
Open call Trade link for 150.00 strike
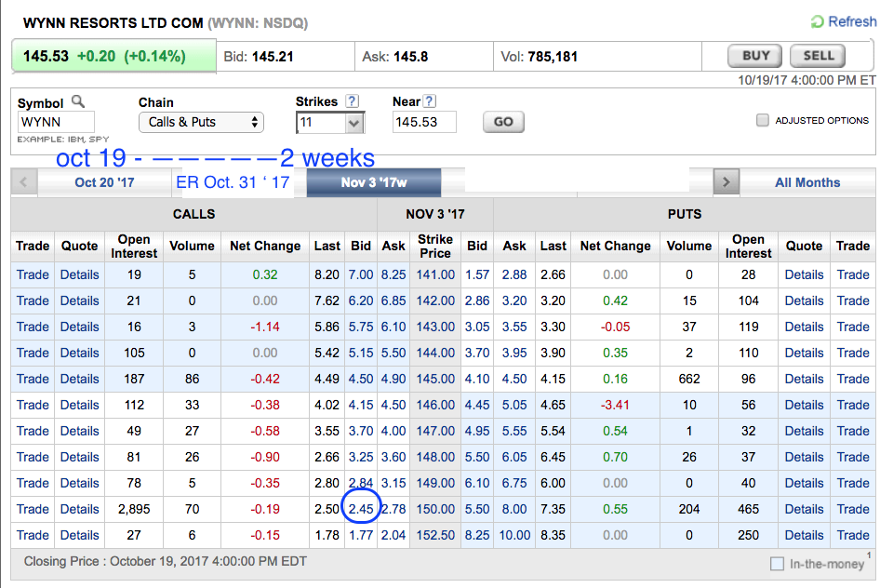[33, 509]
